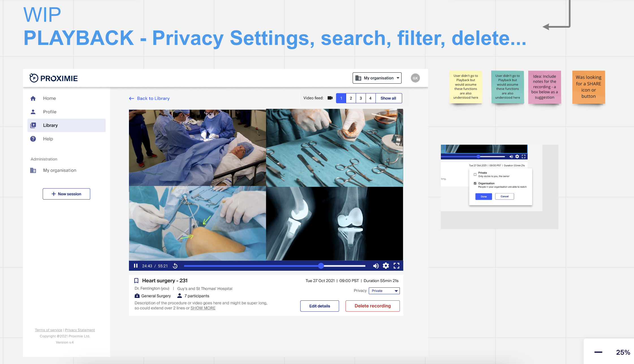
Task: Mute the video volume
Action: coord(376,266)
